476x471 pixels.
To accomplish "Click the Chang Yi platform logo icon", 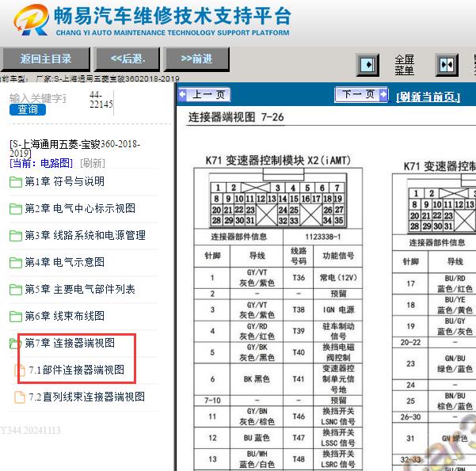I will 31,20.
